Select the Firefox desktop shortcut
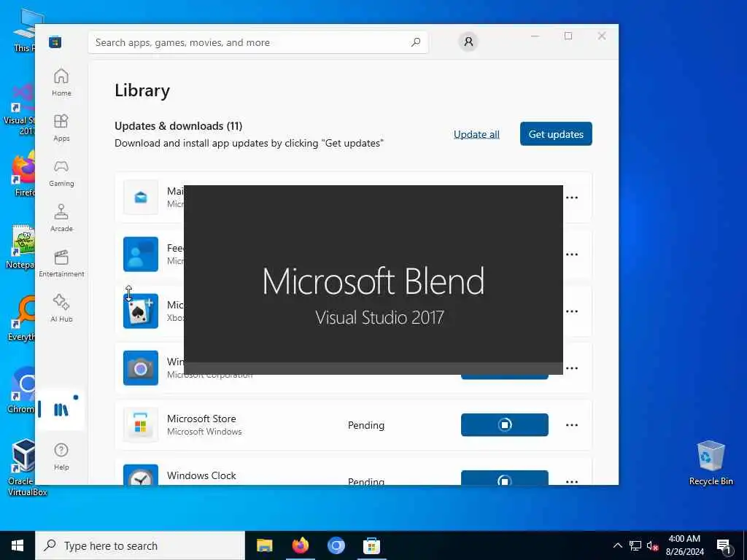747x560 pixels. pyautogui.click(x=24, y=174)
